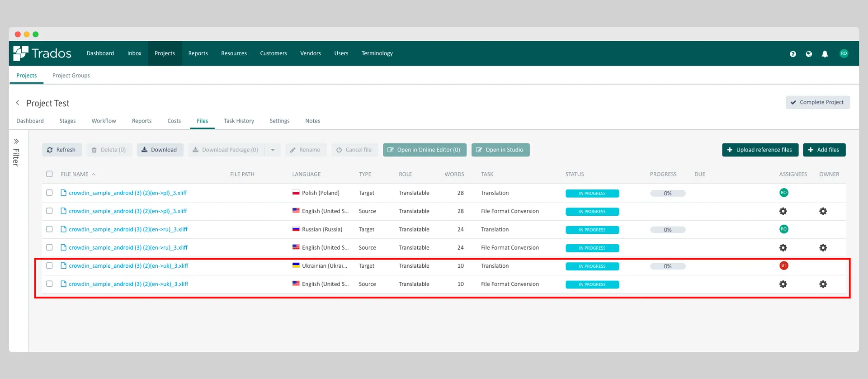Click the Rename toolbar button
868x379 pixels.
(306, 150)
